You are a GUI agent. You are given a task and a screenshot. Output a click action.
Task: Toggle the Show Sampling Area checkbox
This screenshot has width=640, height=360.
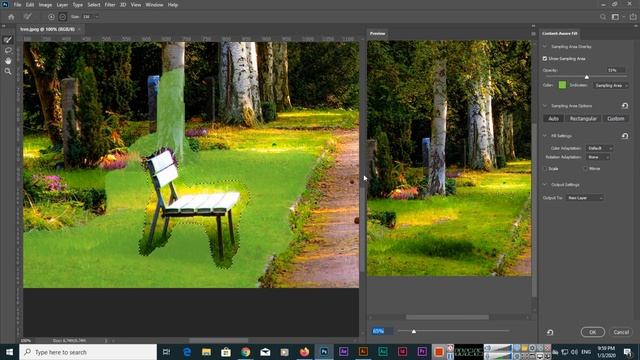click(545, 59)
